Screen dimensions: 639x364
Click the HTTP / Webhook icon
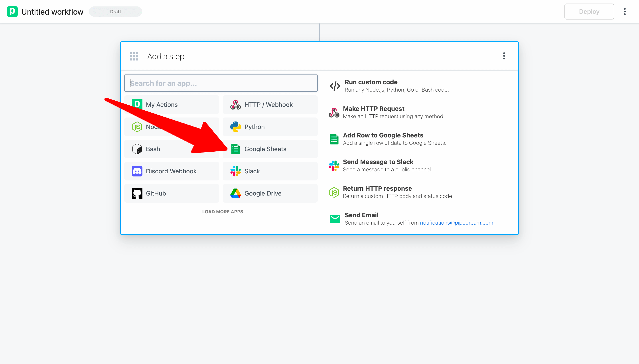tap(236, 104)
